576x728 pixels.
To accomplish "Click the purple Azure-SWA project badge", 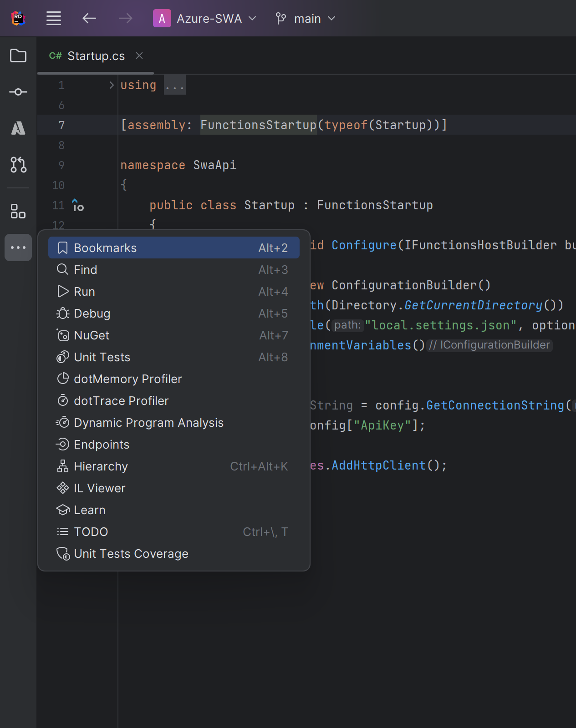I will 162,19.
